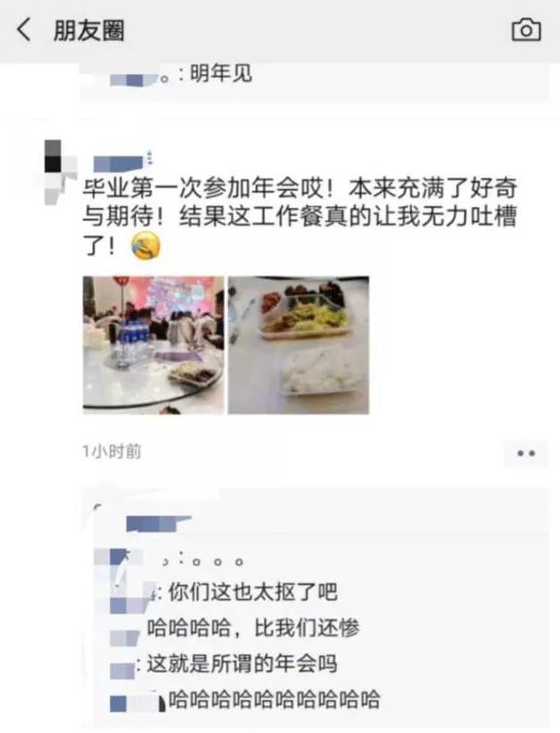The height and width of the screenshot is (733, 560).
Task: Open the two-dot like/comment menu
Action: point(526,453)
